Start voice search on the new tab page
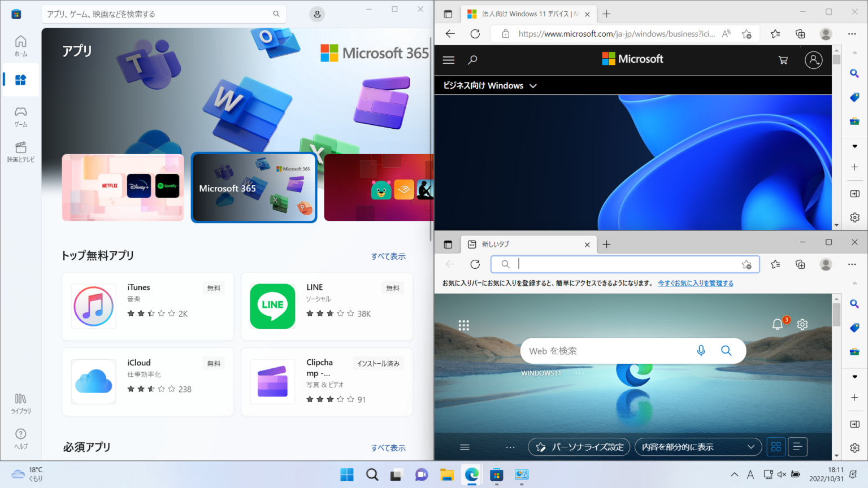 (x=701, y=350)
